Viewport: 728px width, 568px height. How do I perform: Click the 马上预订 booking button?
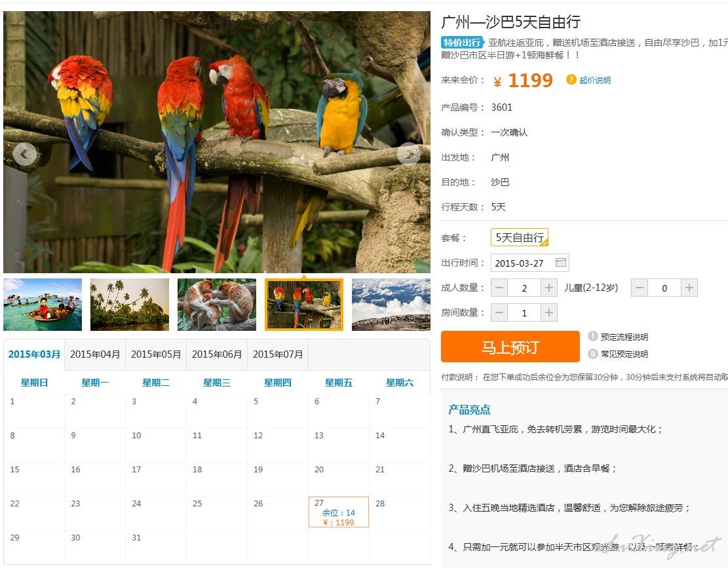click(510, 347)
